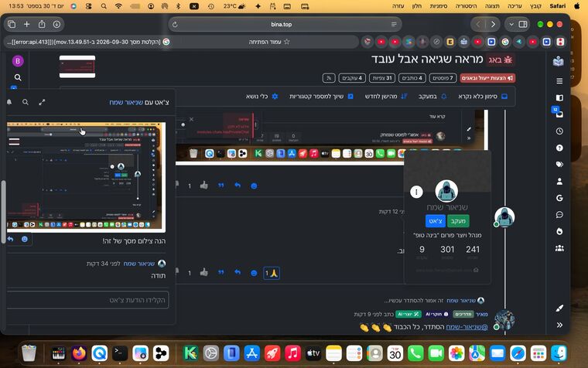Open Firefox from the Dock
Image resolution: width=588 pixels, height=368 pixels.
pyautogui.click(x=79, y=353)
